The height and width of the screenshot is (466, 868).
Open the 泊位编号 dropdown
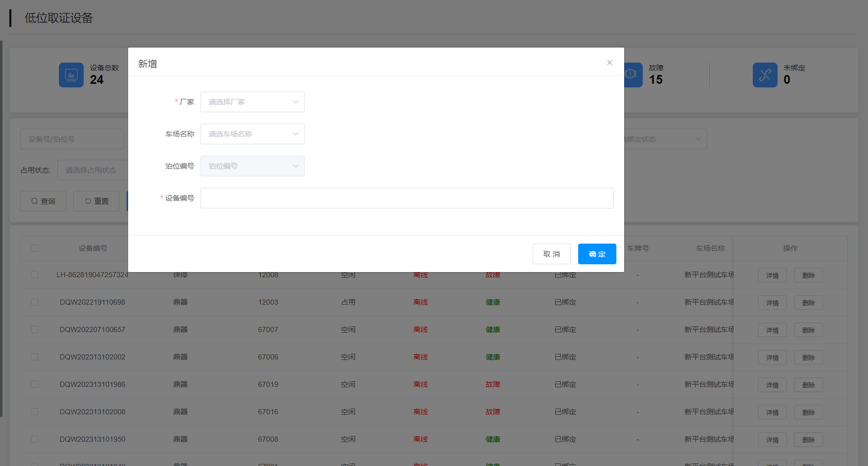pyautogui.click(x=252, y=166)
